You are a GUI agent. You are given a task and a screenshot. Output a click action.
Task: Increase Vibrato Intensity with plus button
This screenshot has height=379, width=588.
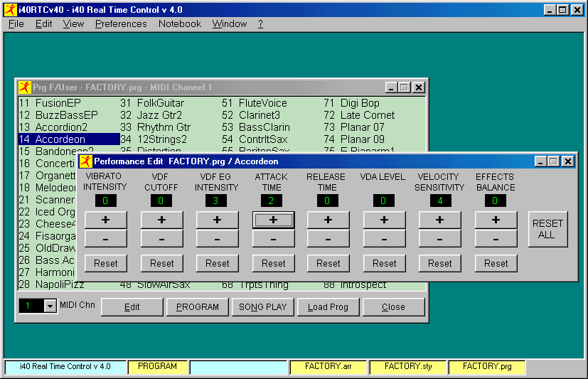pos(105,220)
